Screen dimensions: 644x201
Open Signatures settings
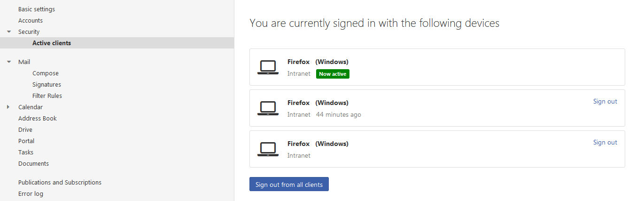tap(47, 85)
